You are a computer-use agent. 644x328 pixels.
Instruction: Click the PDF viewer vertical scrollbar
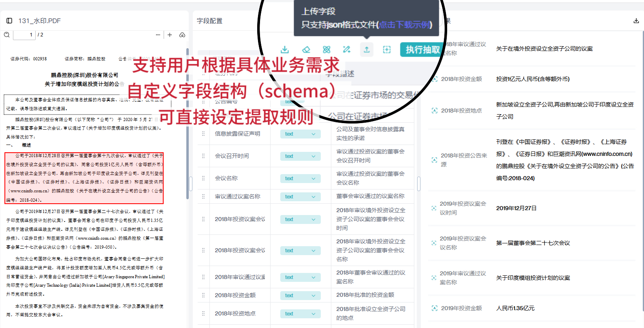point(188,124)
